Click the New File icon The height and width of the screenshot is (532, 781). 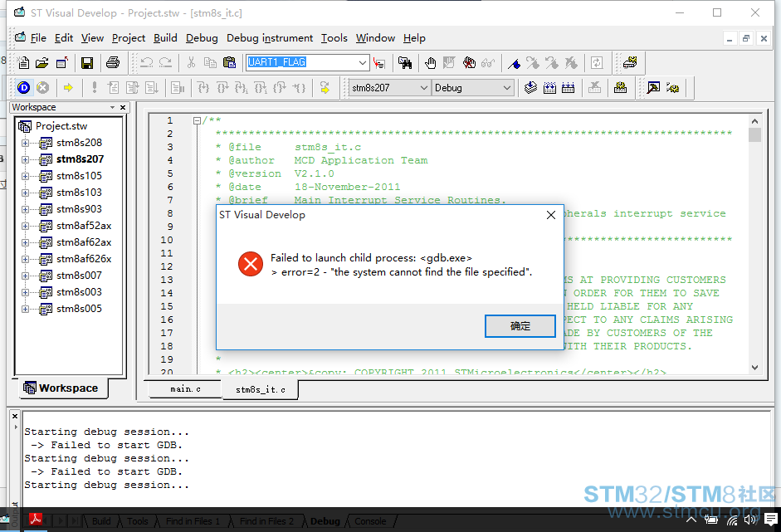pos(23,62)
